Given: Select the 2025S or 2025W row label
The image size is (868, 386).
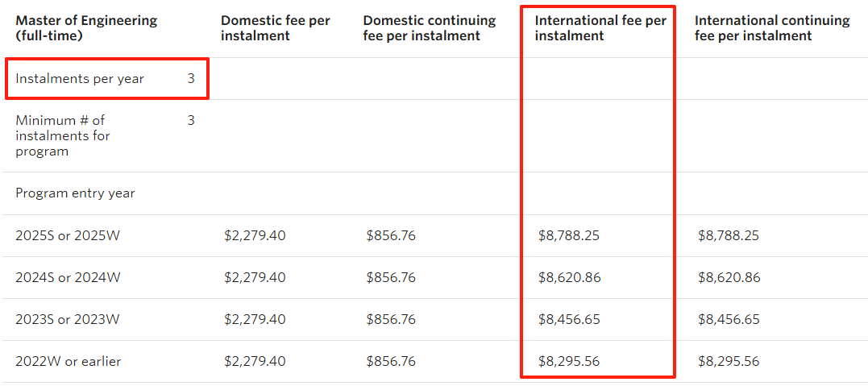Looking at the screenshot, I should coord(68,236).
